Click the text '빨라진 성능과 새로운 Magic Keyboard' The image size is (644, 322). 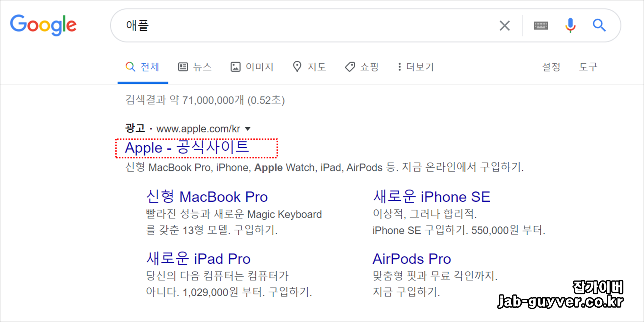click(x=234, y=214)
